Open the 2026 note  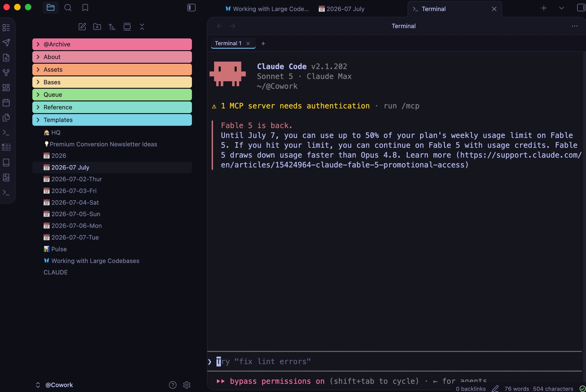coord(112,155)
